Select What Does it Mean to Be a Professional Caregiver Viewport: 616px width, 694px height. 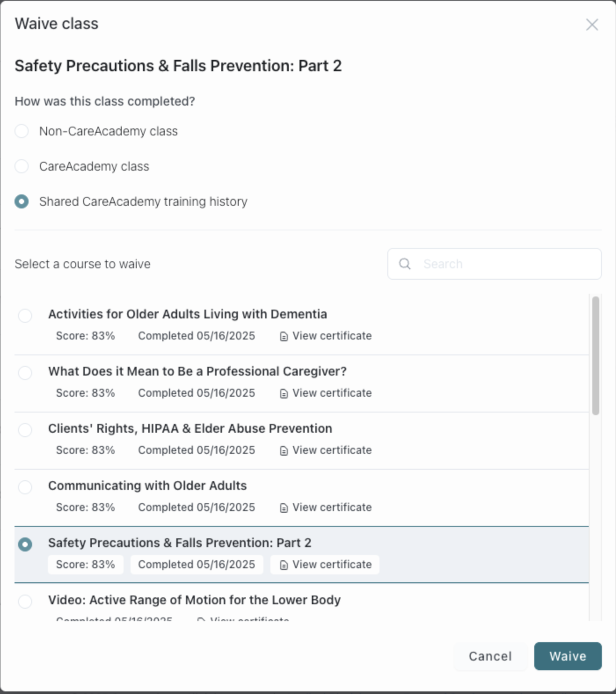[25, 373]
